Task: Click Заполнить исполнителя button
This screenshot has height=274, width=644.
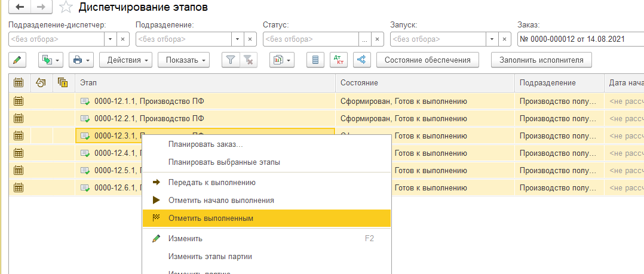Action: coord(541,60)
